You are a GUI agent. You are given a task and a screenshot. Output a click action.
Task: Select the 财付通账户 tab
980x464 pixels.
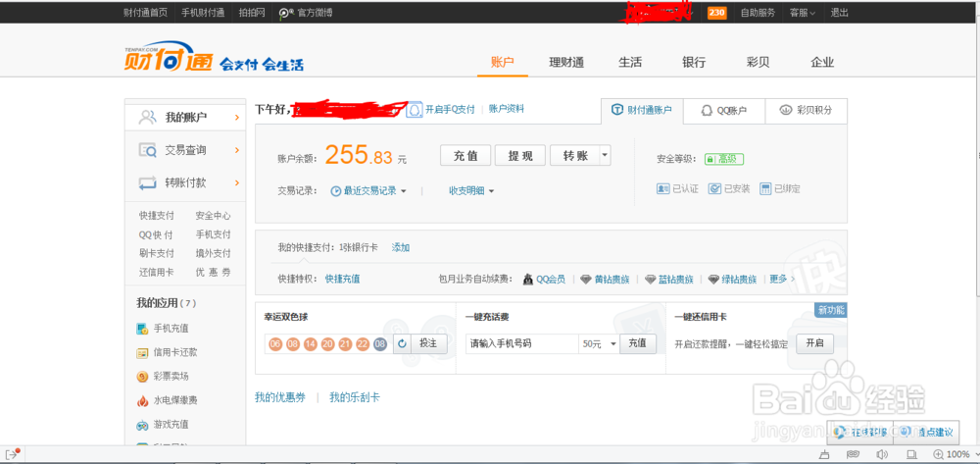click(x=642, y=111)
